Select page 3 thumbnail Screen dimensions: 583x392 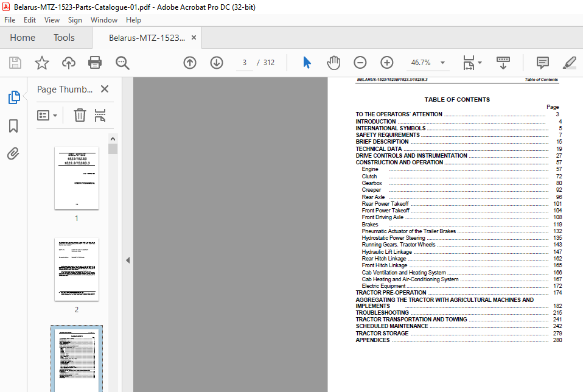pyautogui.click(x=77, y=359)
